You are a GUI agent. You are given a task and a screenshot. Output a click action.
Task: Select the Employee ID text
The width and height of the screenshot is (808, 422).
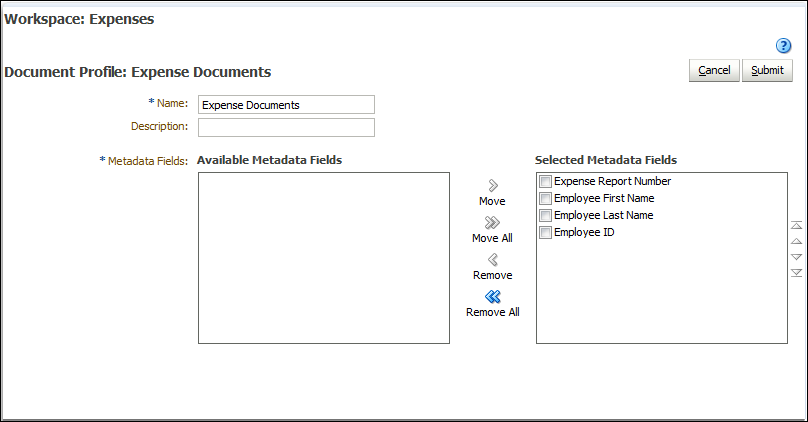point(584,232)
